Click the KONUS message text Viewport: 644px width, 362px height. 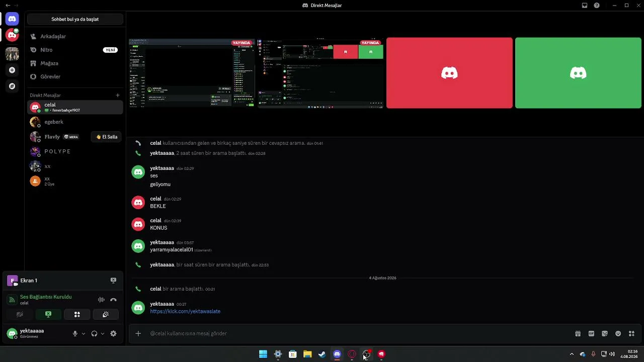(158, 228)
